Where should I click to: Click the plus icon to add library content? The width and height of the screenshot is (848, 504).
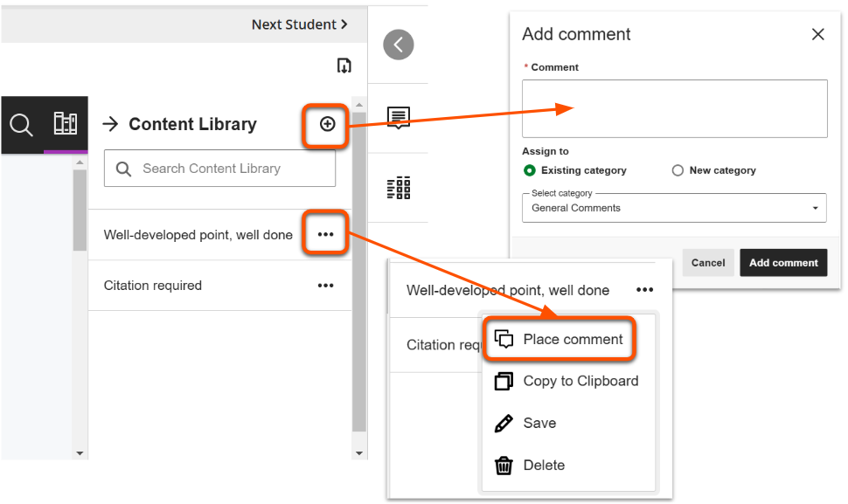(327, 124)
